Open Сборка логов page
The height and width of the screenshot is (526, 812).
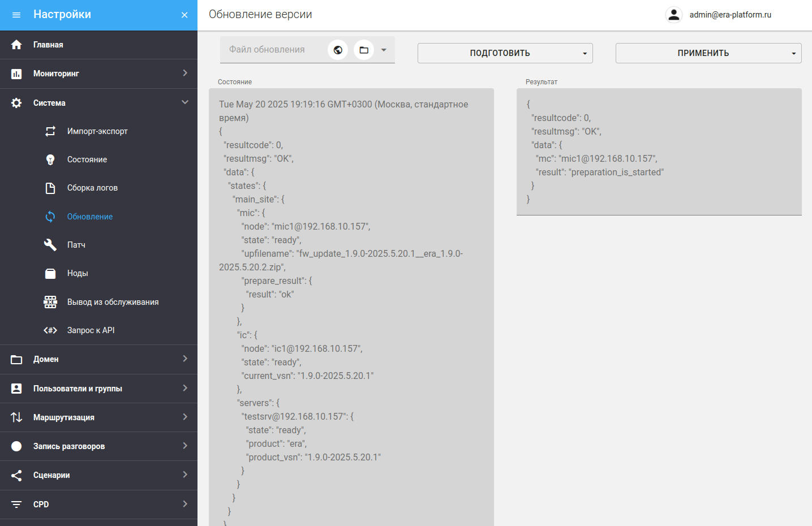pos(92,188)
